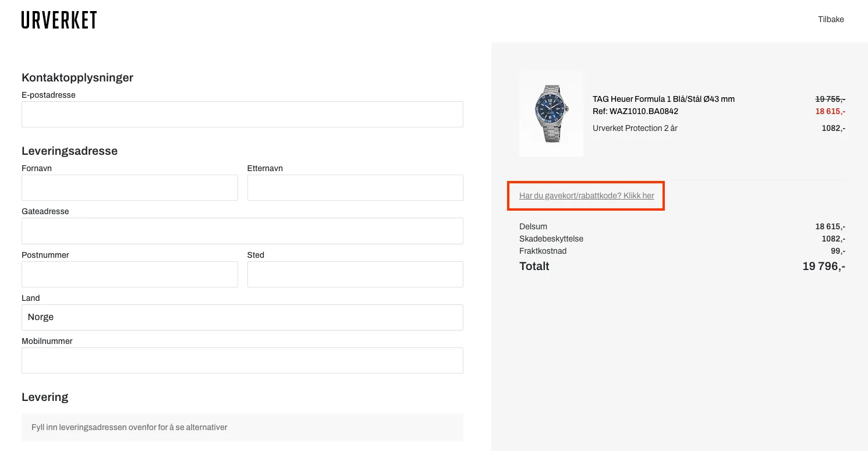Screen dimensions: 868x451
Task: Click the Kontaktopplysninger heading
Action: (x=77, y=77)
